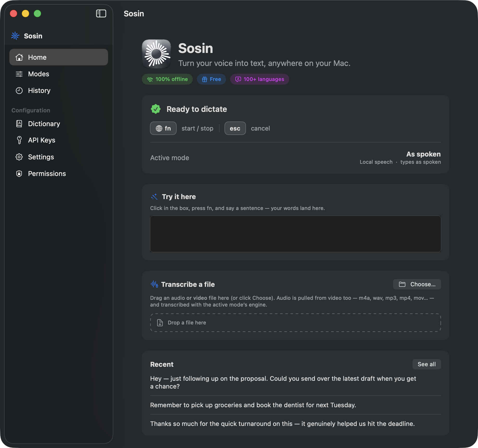Click the Ready to dictate heading
478x448 pixels.
click(197, 109)
